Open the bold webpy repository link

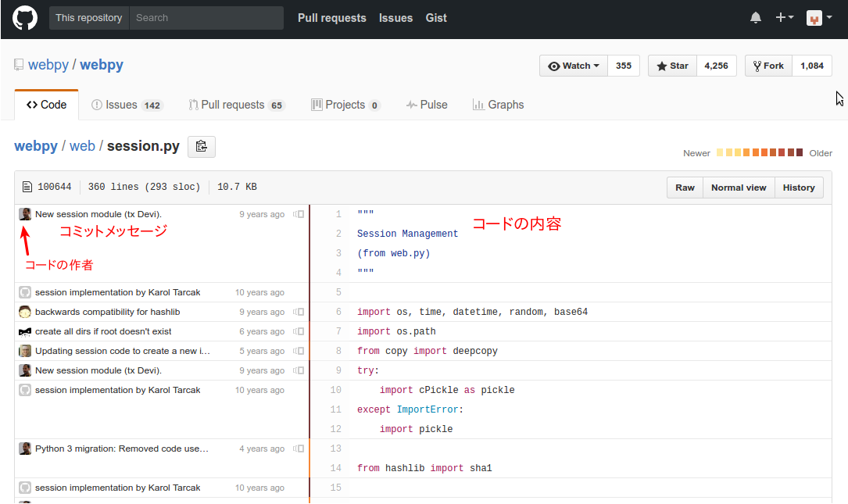[x=102, y=65]
